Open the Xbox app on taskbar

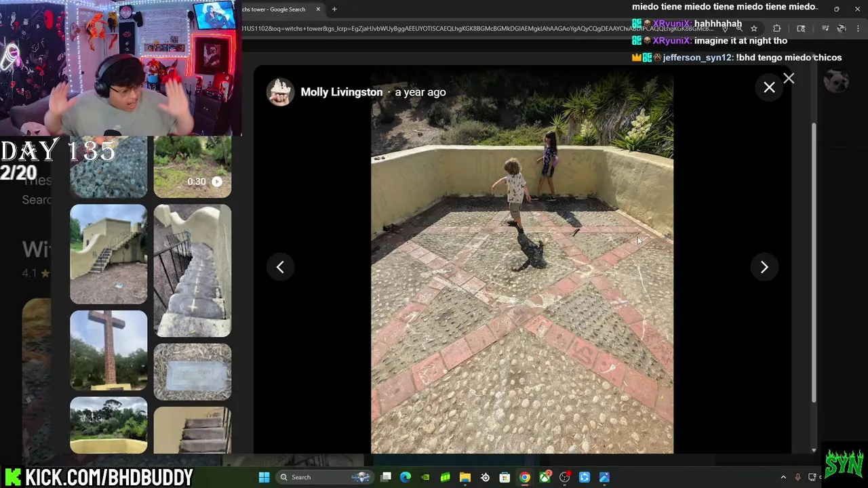click(x=545, y=477)
